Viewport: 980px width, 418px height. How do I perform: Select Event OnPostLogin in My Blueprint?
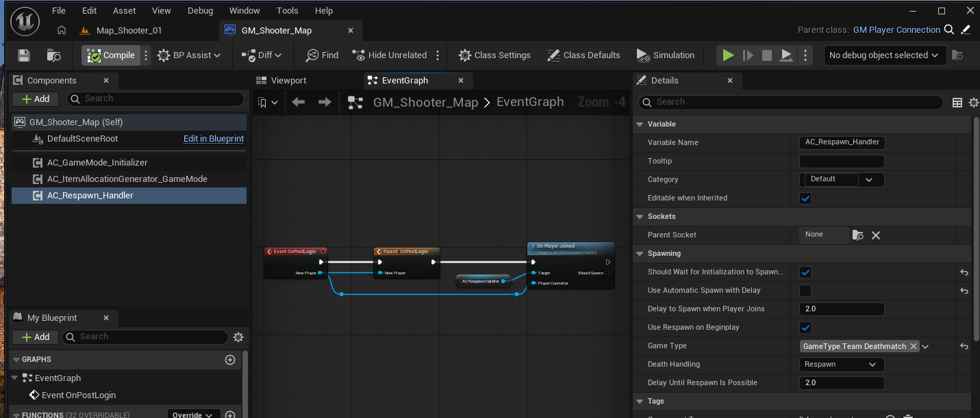click(x=79, y=395)
